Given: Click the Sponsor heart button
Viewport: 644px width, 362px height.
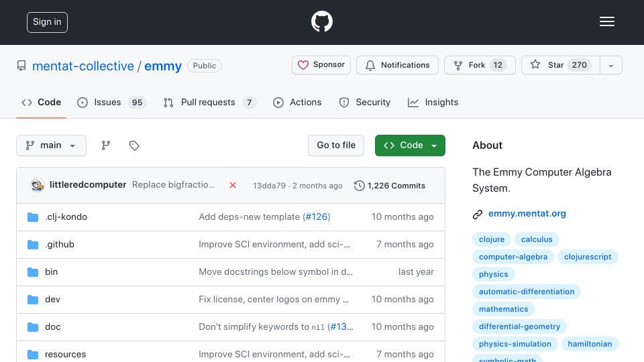Looking at the screenshot, I should point(321,65).
